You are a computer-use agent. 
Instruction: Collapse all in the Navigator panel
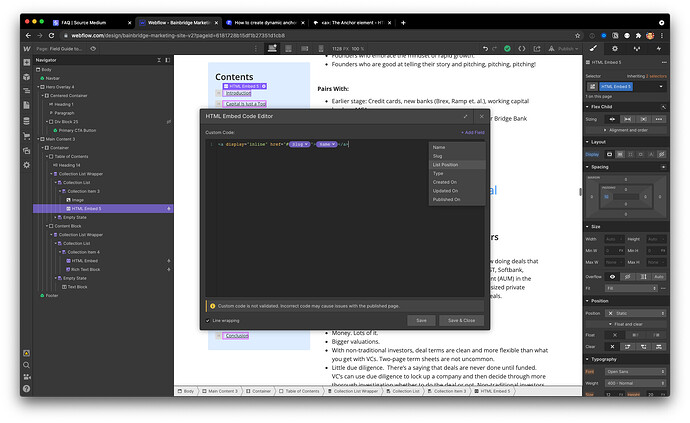point(159,60)
